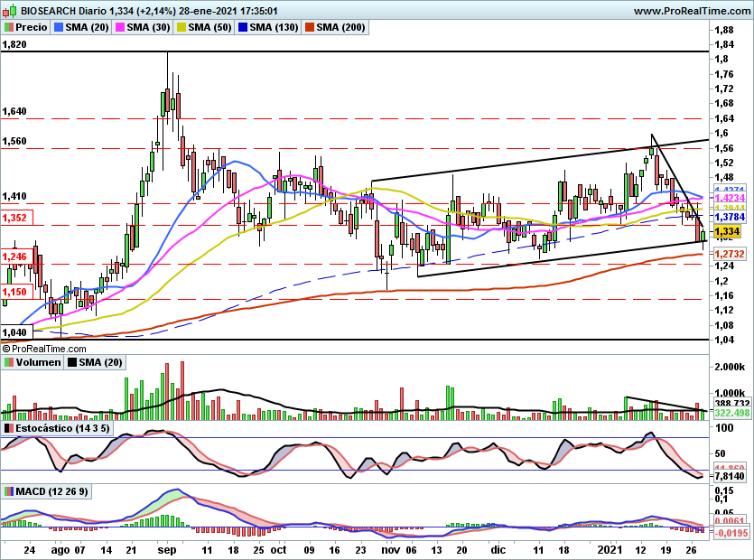The height and width of the screenshot is (560, 754).
Task: Select the 1,246 support level label
Action: pos(16,257)
